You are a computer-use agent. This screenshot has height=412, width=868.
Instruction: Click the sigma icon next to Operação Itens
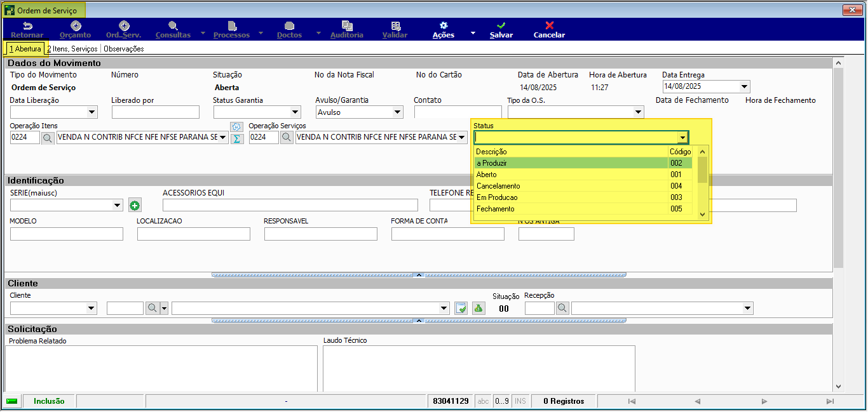click(237, 138)
